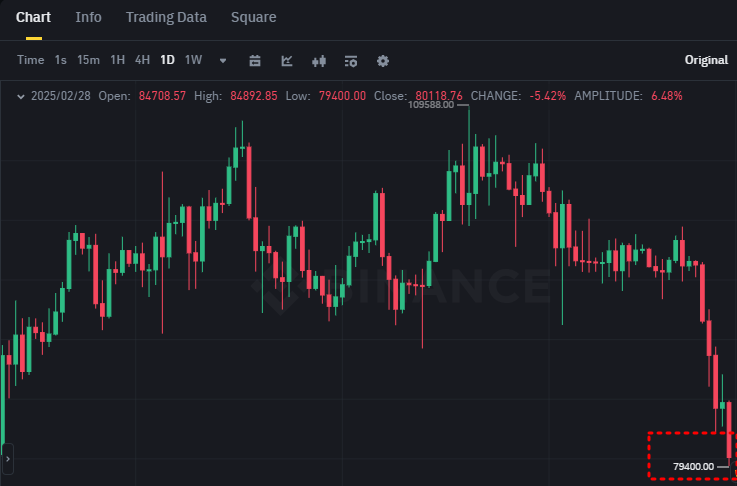This screenshot has width=737, height=486.
Task: Open the Trading Data tab
Action: pyautogui.click(x=166, y=17)
